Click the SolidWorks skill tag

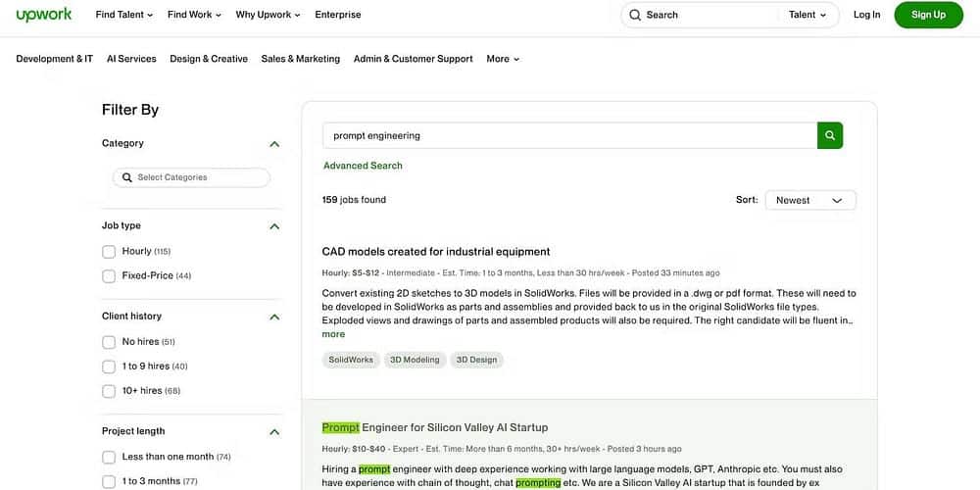(351, 360)
